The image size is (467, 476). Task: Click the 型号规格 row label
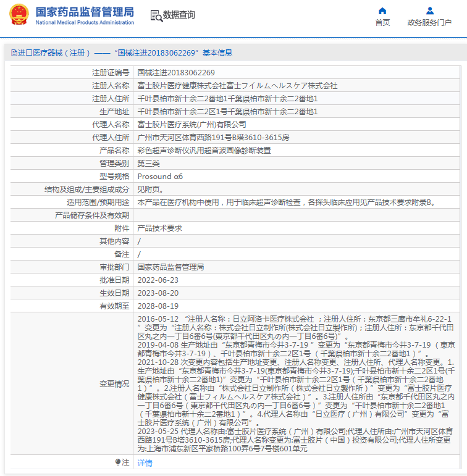pos(114,177)
